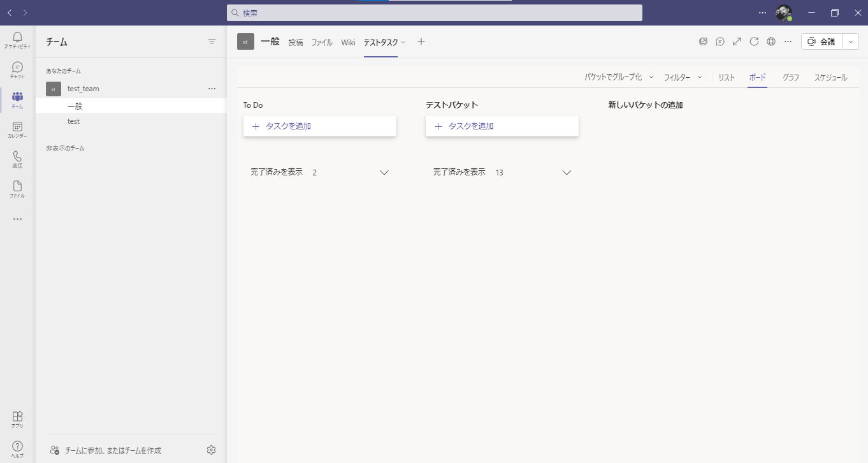Open バケットでグループ化 dropdown

[619, 77]
